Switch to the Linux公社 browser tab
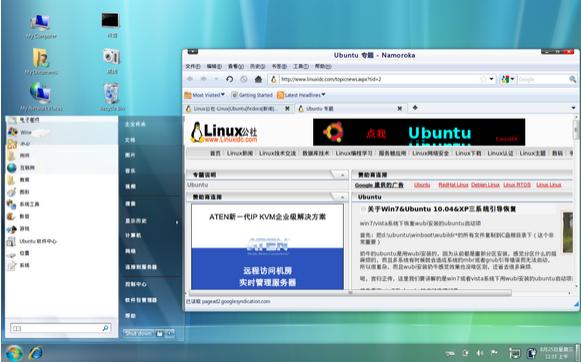This screenshot has height=362, width=581. (237, 109)
